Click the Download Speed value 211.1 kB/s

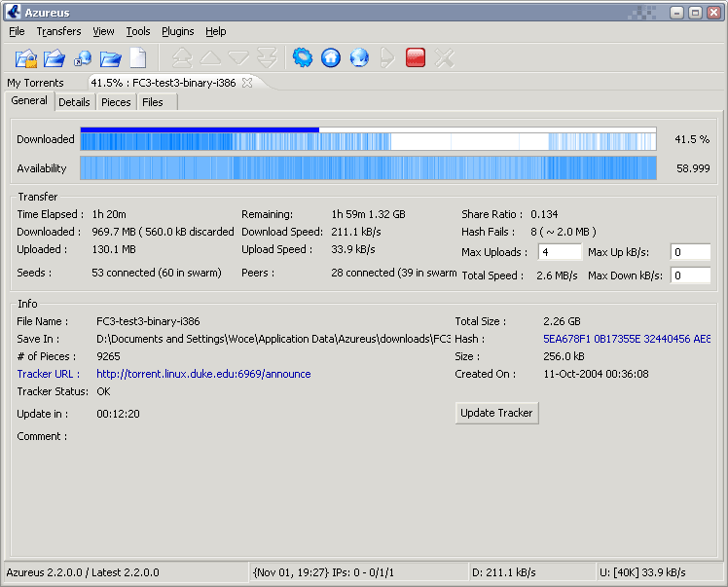[x=356, y=232]
